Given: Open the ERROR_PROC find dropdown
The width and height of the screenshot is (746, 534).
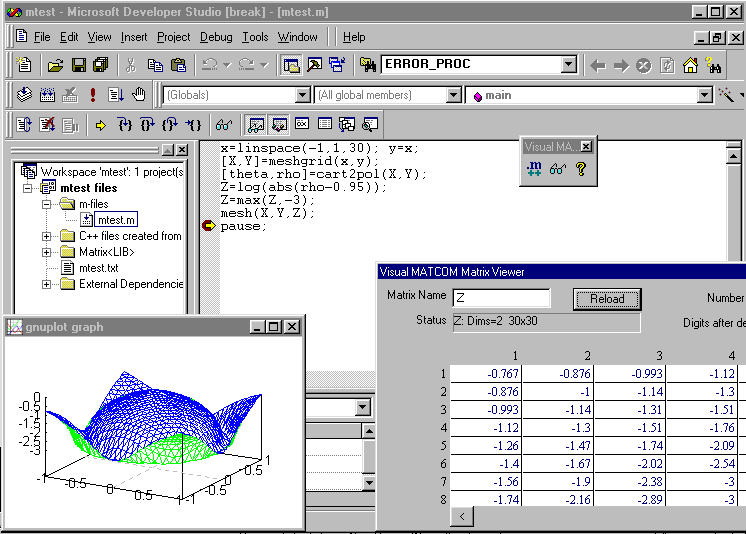Looking at the screenshot, I should (x=568, y=65).
